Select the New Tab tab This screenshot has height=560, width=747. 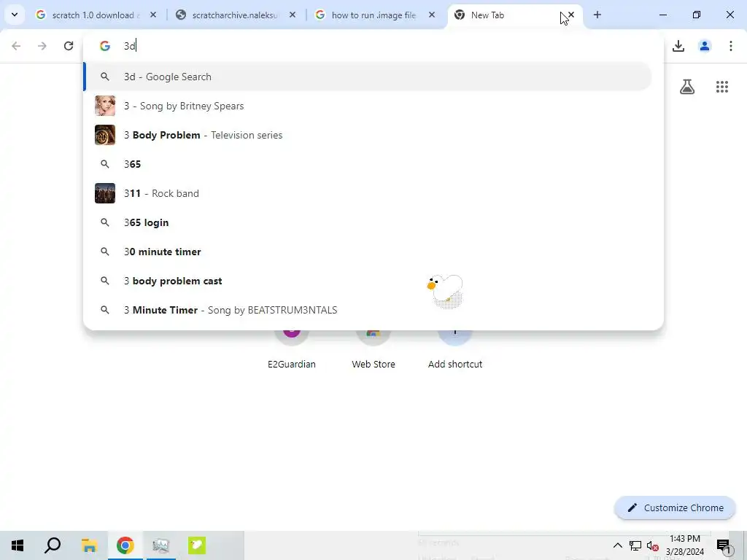pos(514,15)
